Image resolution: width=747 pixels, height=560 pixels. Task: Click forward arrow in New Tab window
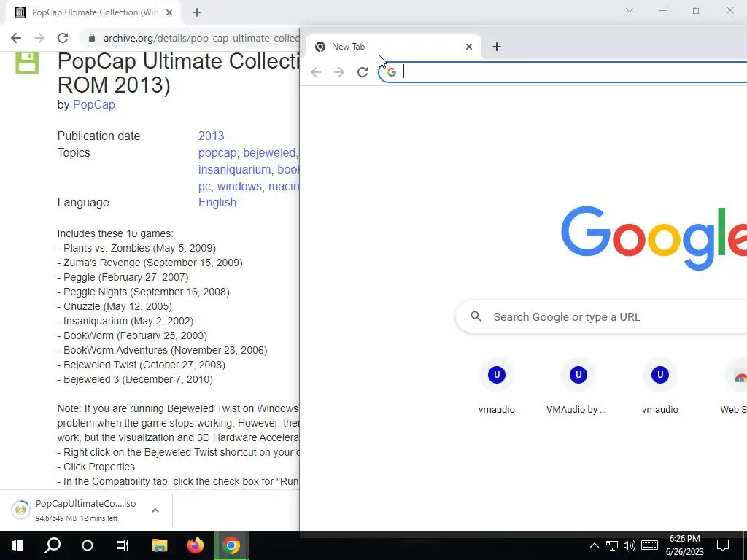pos(339,72)
